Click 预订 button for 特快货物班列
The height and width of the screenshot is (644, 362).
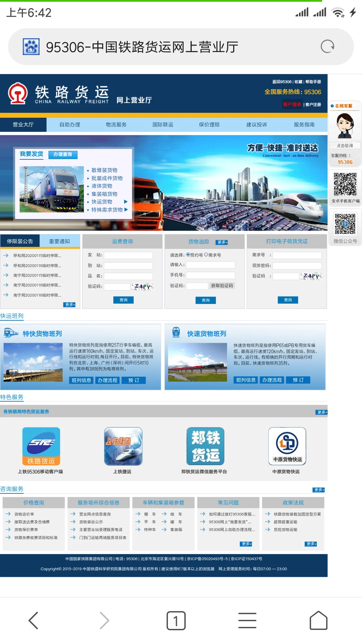(133, 380)
